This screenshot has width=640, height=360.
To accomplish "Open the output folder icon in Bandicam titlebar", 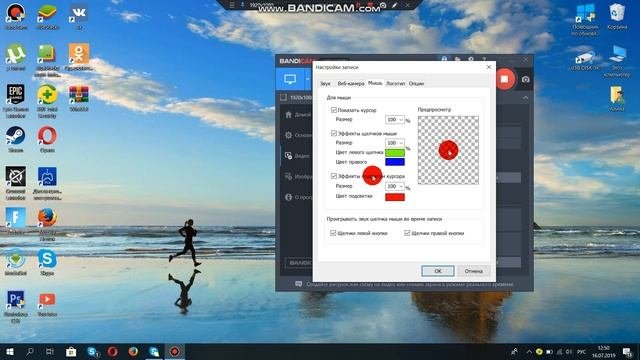I will pos(458,60).
